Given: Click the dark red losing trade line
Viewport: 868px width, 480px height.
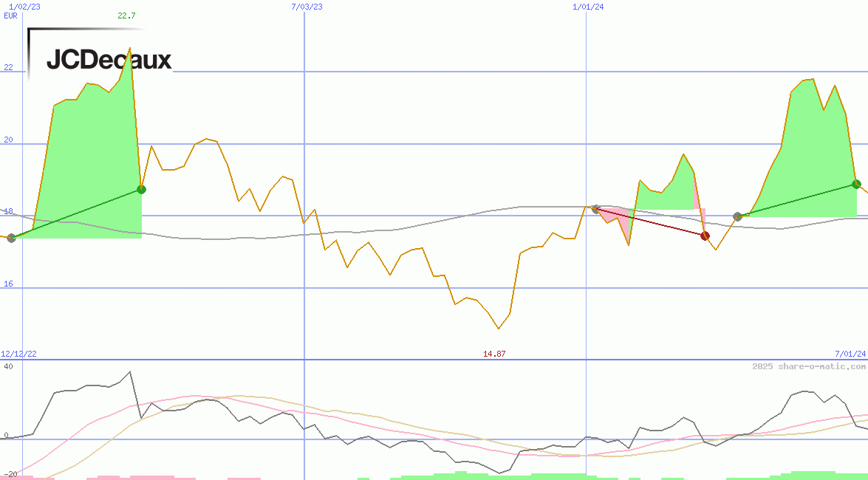Looking at the screenshot, I should (650, 222).
